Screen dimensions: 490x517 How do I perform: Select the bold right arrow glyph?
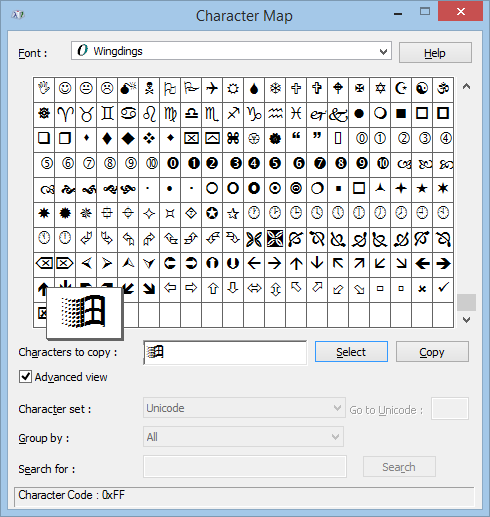[x=443, y=263]
